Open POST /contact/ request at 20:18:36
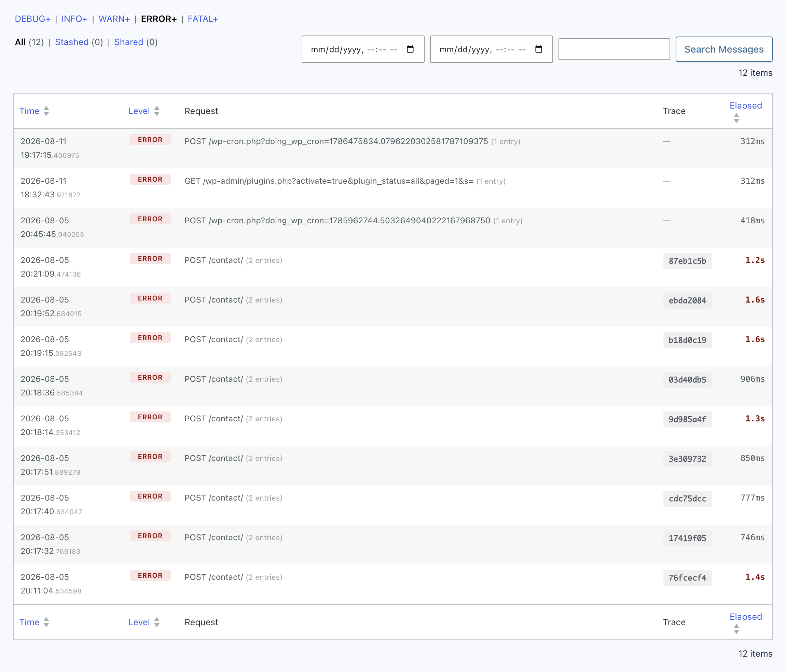The height and width of the screenshot is (672, 785). coord(214,379)
